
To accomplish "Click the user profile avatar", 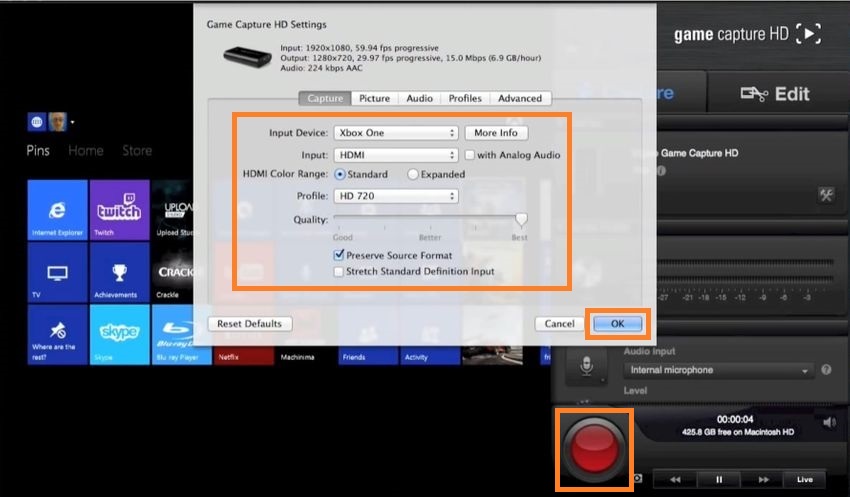I will (x=57, y=122).
